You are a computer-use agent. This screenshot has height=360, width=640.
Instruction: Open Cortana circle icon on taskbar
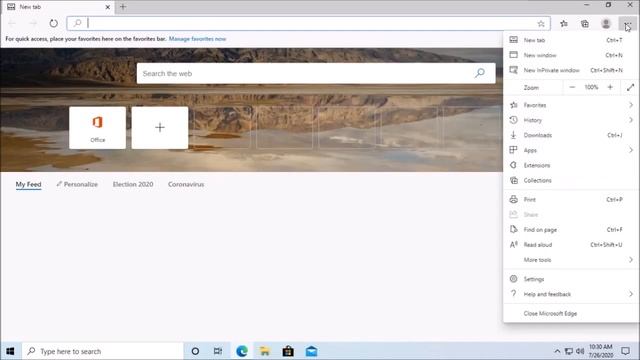coord(195,351)
